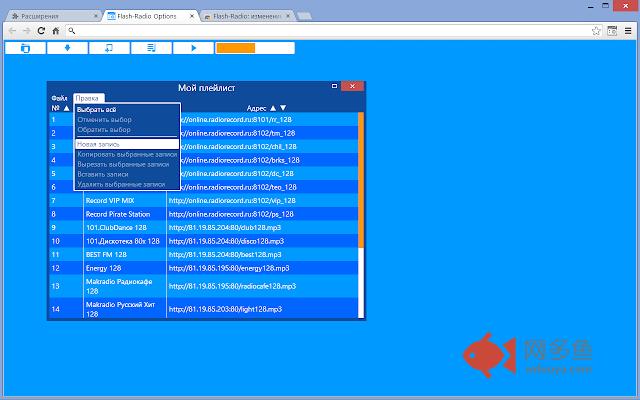The height and width of the screenshot is (400, 640).
Task: Select the Record Pirate Station entry
Action: [x=118, y=214]
